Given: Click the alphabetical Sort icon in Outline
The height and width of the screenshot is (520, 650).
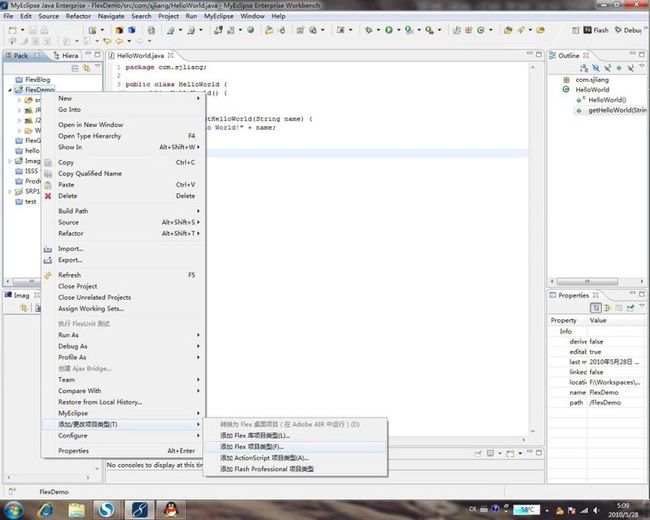Looking at the screenshot, I should click(584, 68).
